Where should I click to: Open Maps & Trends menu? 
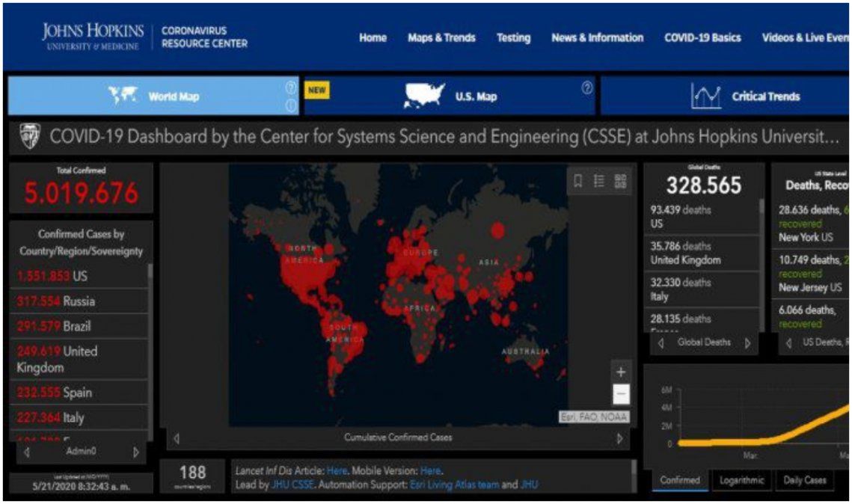point(441,38)
